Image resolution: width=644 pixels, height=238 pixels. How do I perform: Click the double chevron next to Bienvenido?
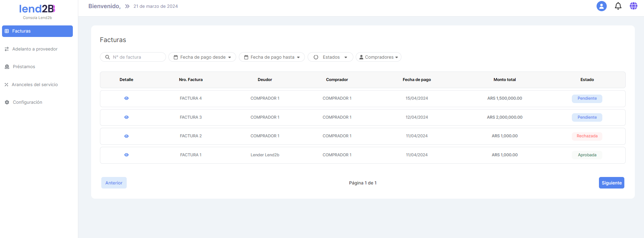click(x=127, y=6)
